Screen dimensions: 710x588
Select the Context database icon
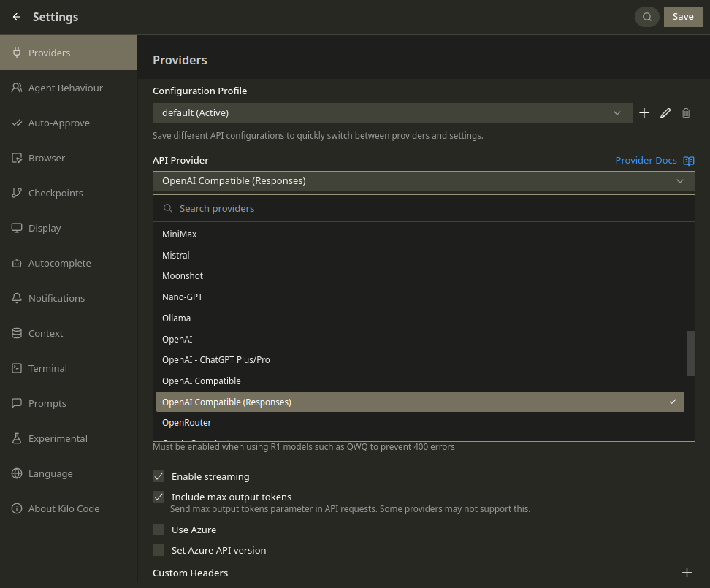[x=17, y=333]
